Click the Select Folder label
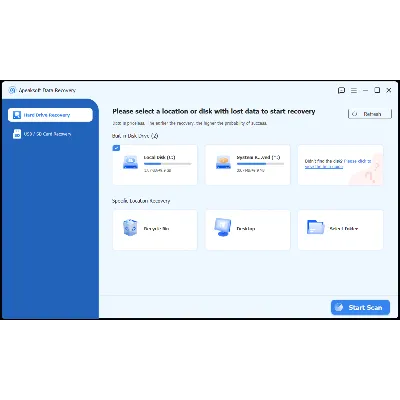400x400 pixels. pyautogui.click(x=344, y=229)
